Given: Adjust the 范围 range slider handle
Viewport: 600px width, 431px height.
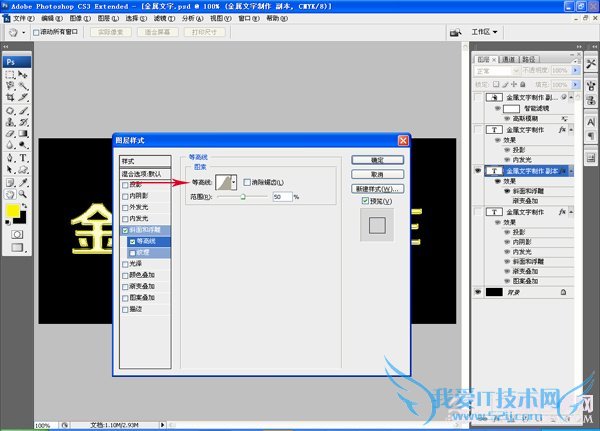Looking at the screenshot, I should point(243,198).
